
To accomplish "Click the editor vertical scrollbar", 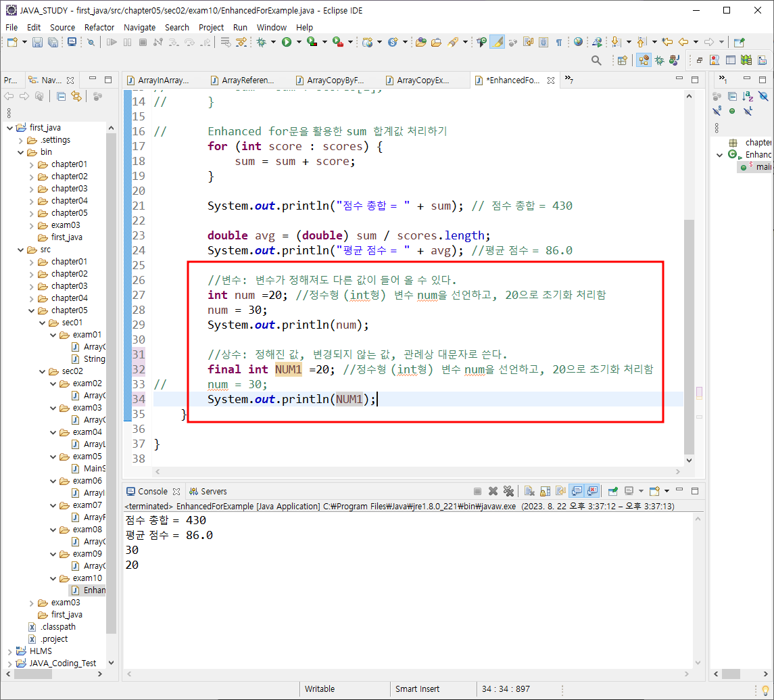I will tap(689, 337).
